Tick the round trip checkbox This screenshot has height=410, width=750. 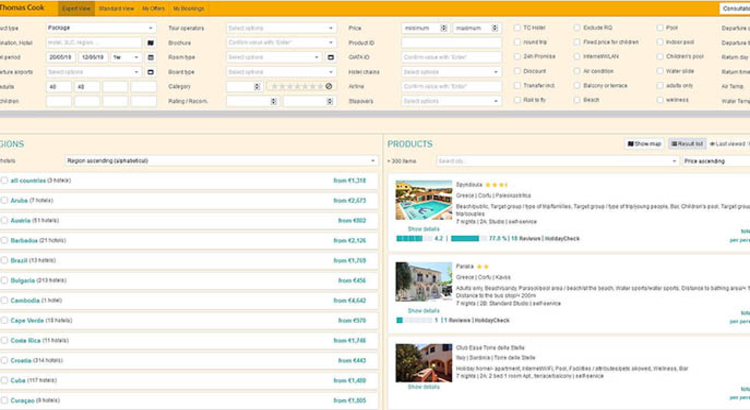(x=517, y=42)
